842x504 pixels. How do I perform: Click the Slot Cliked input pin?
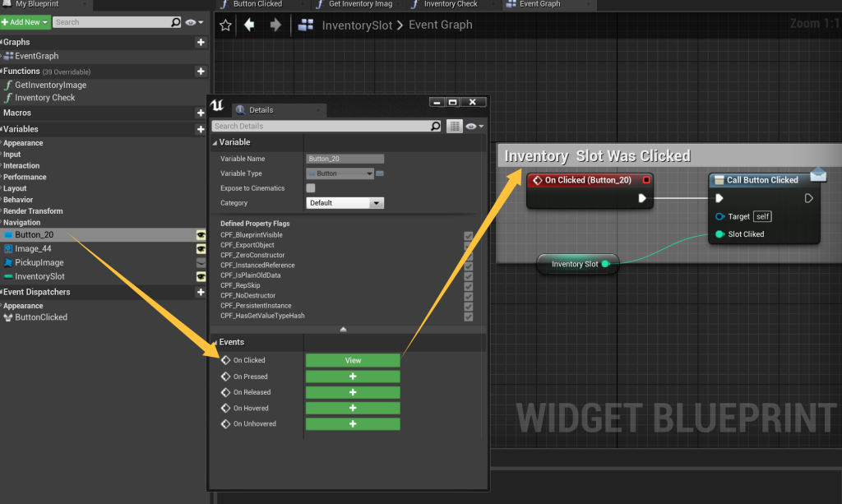720,234
